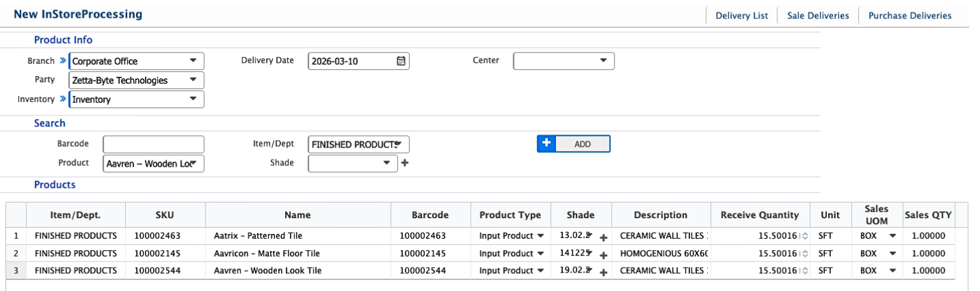Click plus icon in Aatrix row Shade cell

pos(603,237)
